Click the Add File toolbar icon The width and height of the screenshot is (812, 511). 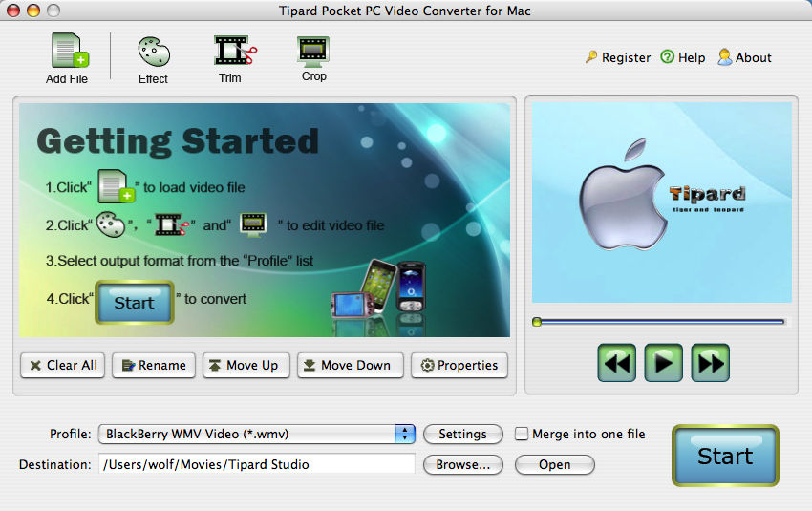(x=69, y=58)
